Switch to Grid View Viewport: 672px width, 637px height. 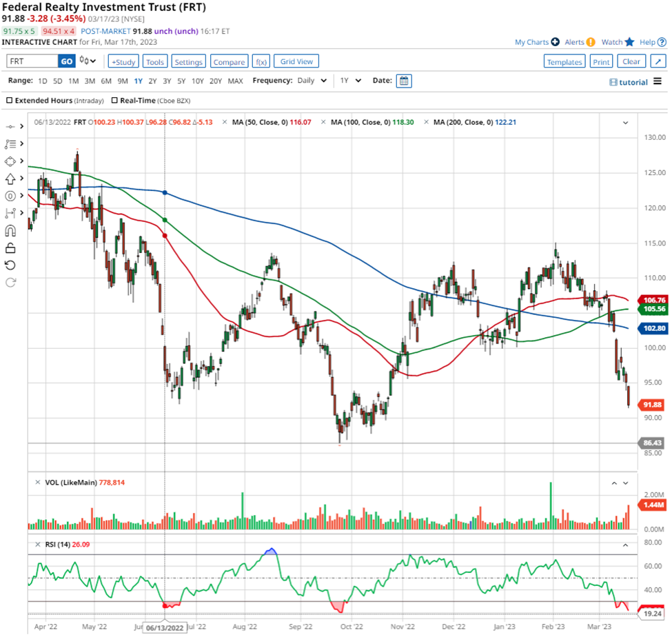pos(296,61)
